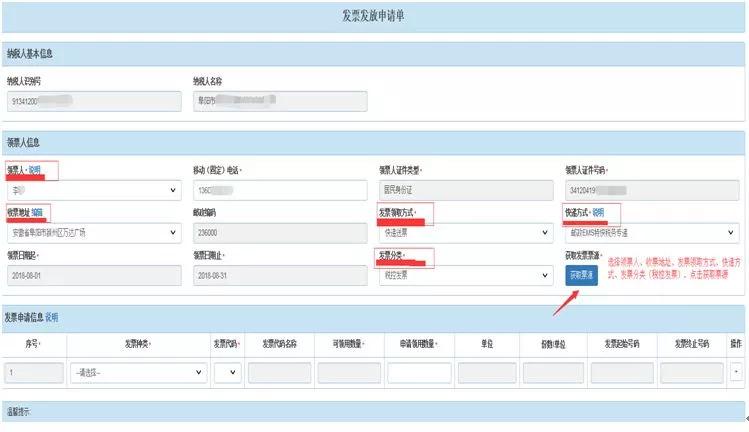The image size is (749, 432).
Task: Click the 发票起始号码 field in row 1
Action: [622, 373]
